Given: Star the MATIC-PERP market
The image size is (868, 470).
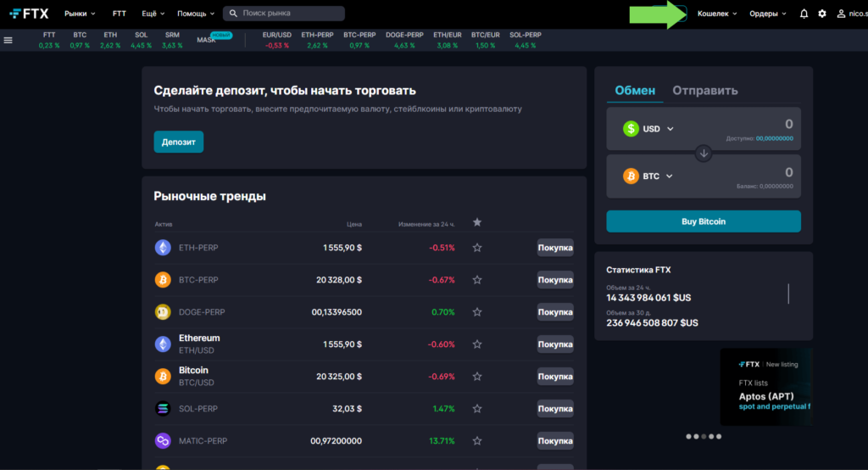Looking at the screenshot, I should [x=477, y=441].
